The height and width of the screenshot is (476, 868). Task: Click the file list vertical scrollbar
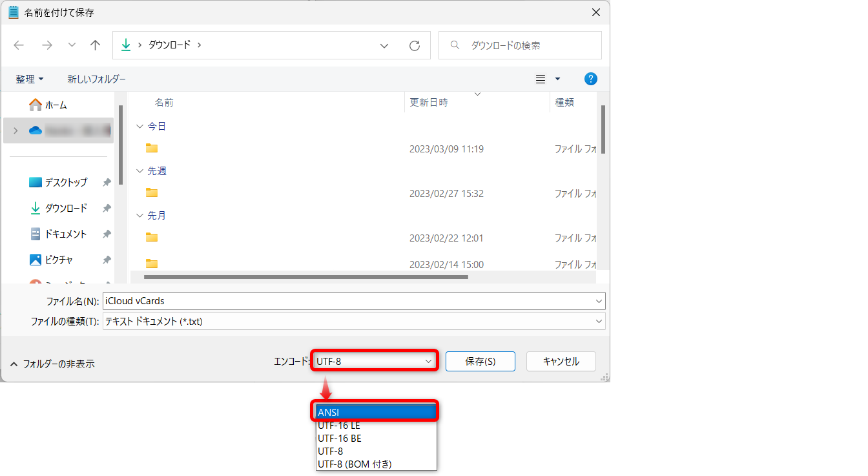pos(603,129)
